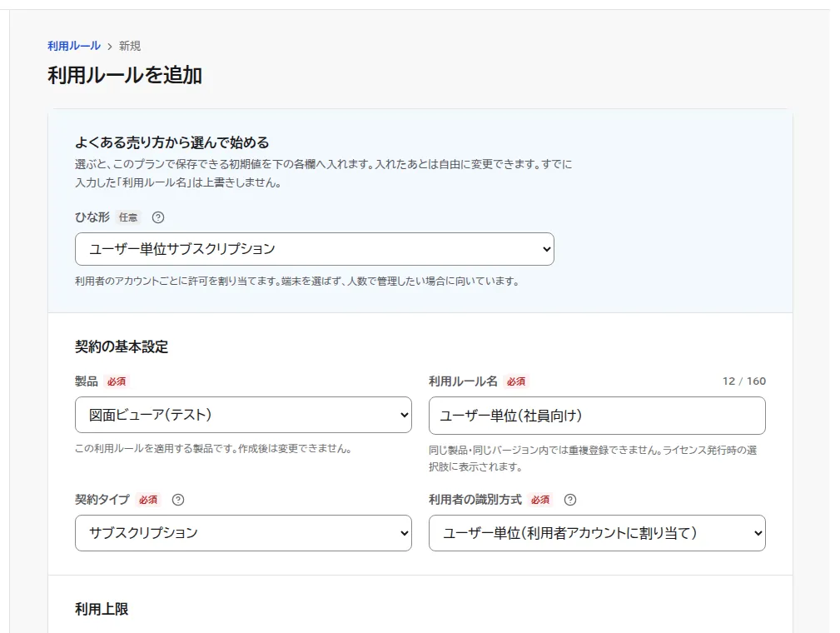840x633 pixels.
Task: Open the 利用者の識別方式 dropdown
Action: click(597, 533)
